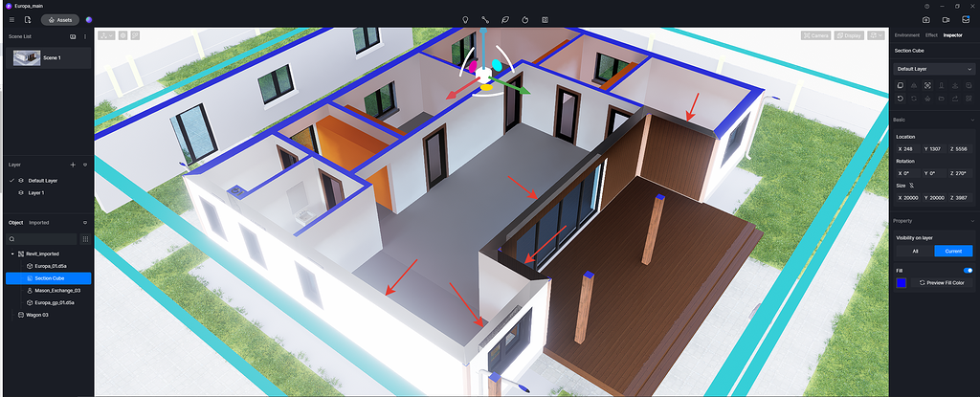Set visibility on layer to Current
The height and width of the screenshot is (397, 980).
pyautogui.click(x=953, y=251)
